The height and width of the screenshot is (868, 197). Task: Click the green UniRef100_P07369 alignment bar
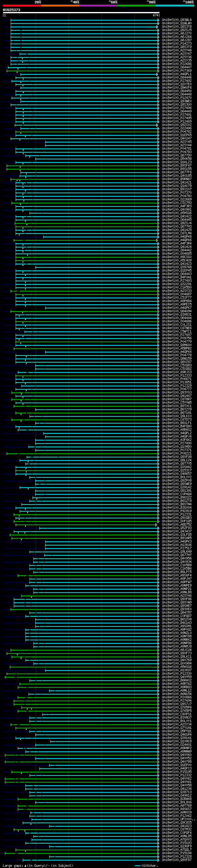[x=82, y=71]
